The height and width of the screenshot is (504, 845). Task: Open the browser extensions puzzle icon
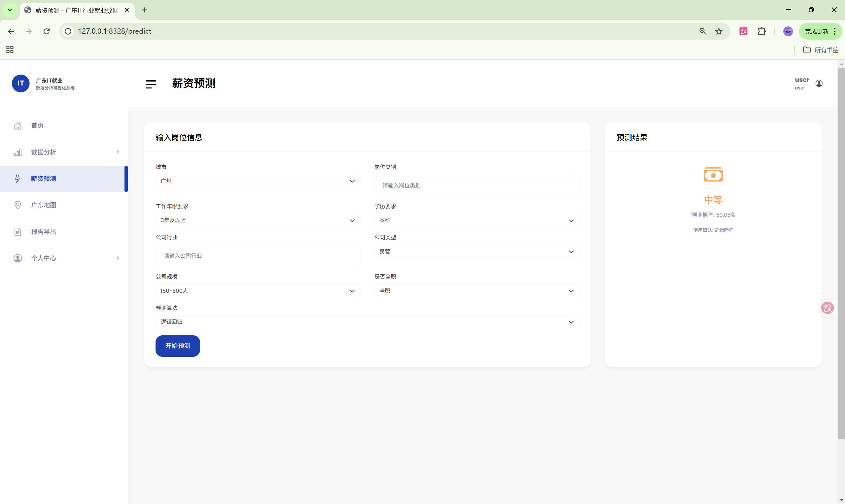(x=762, y=31)
